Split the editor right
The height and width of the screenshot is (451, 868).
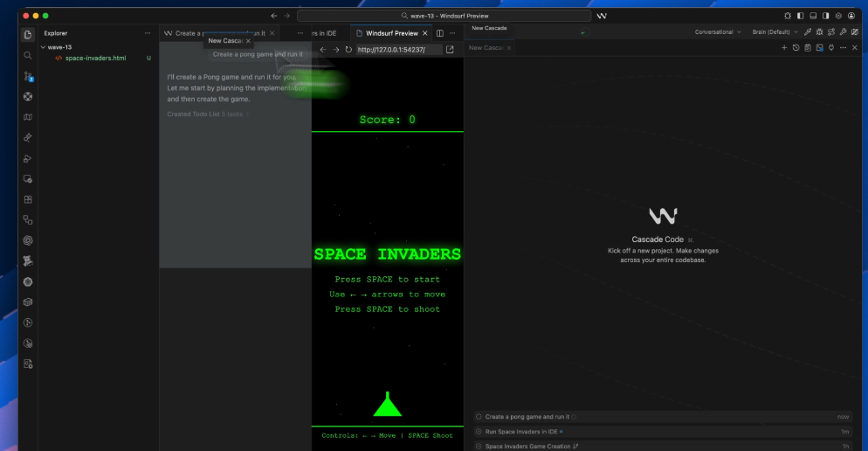[x=439, y=33]
